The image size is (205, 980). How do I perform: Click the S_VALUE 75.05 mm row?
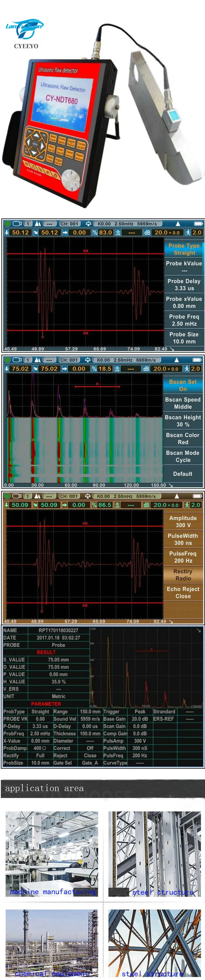[x=46, y=660]
